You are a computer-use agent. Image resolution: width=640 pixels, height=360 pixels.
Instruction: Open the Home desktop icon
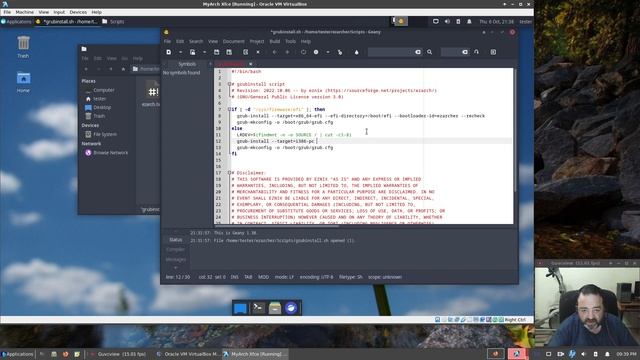tap(23, 82)
